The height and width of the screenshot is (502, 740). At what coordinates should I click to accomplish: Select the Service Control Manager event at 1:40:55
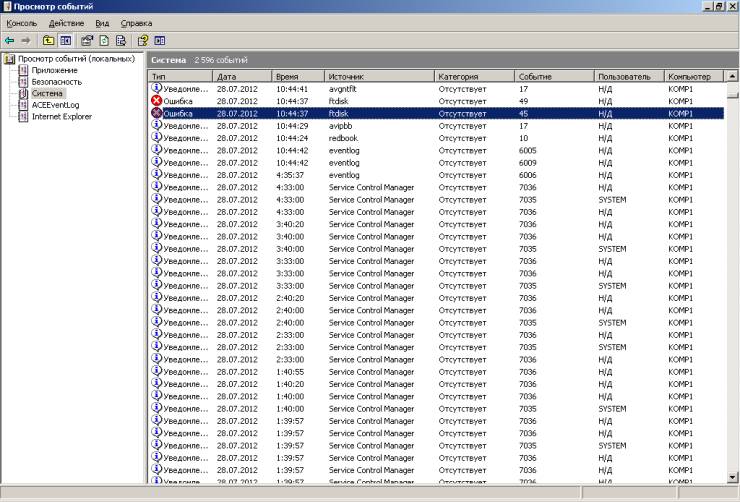[x=436, y=372]
